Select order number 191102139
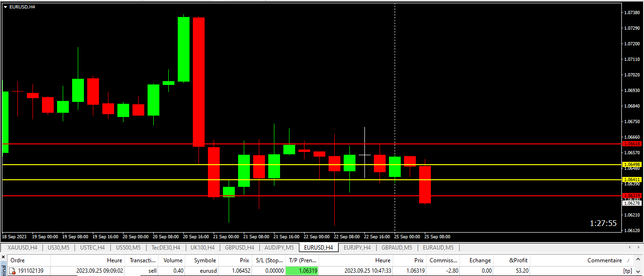This screenshot has height=276, width=644. point(31,271)
